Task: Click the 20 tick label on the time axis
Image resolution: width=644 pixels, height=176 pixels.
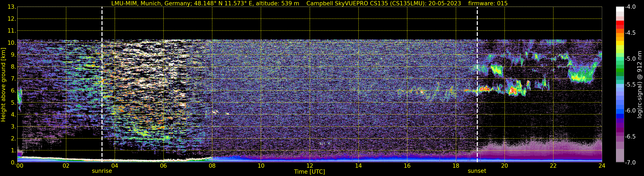Action: 505,166
